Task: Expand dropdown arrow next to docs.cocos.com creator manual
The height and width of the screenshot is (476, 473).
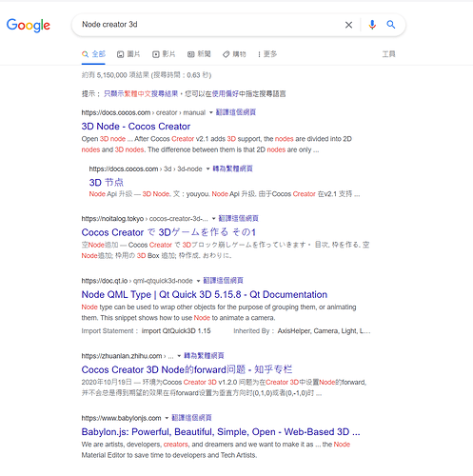Action: tap(210, 112)
